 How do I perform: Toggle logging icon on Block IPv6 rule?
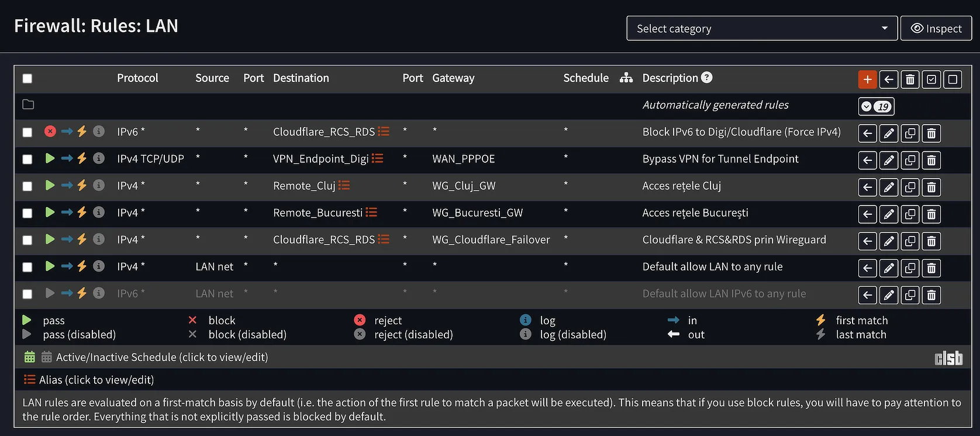tap(99, 131)
